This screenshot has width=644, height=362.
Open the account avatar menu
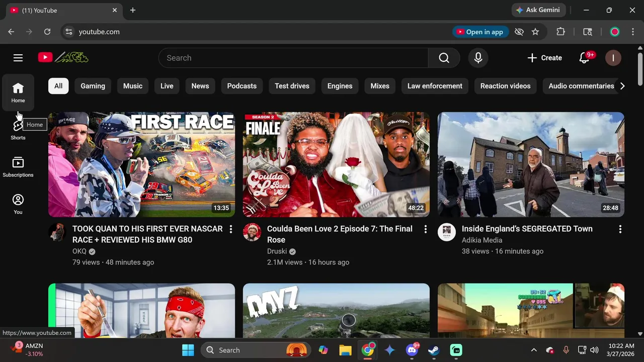613,58
